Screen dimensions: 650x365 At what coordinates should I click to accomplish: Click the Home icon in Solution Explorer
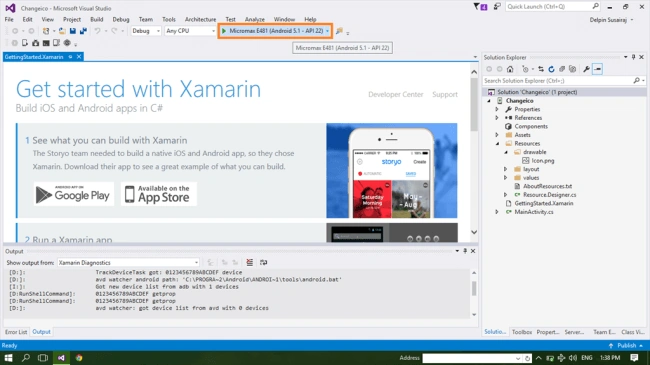(x=510, y=69)
